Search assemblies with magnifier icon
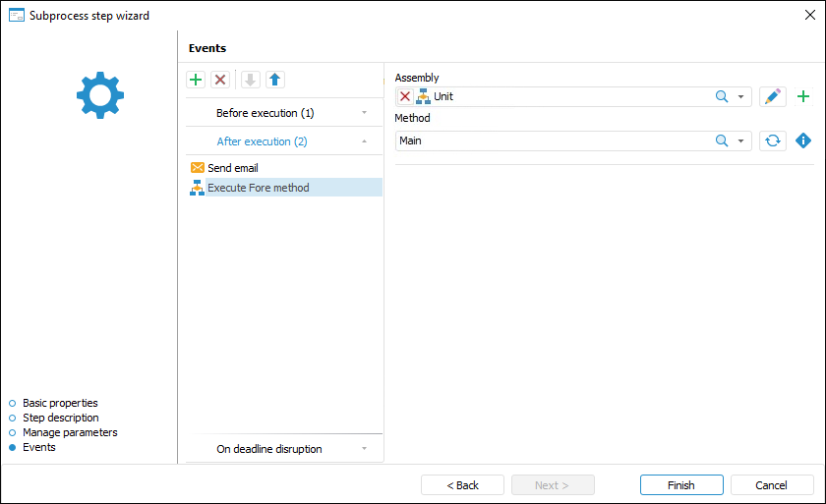826x504 pixels. pos(721,96)
